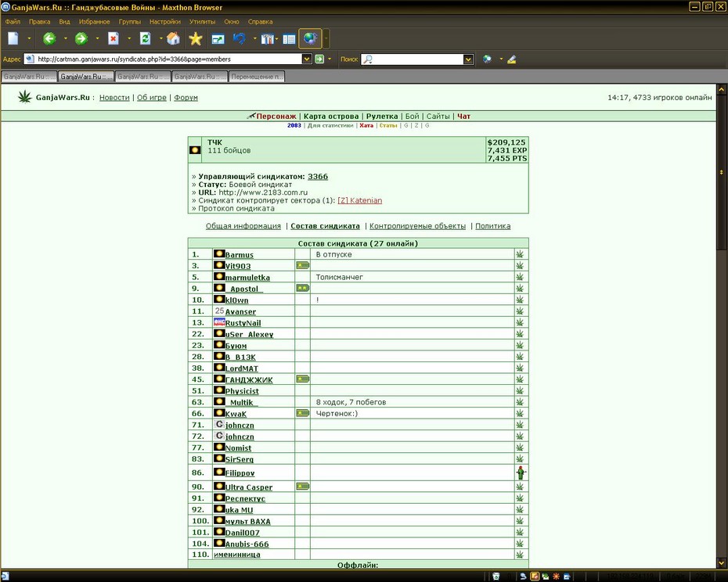Open the search engine dropdown arrow
Screen dimensions: 728x582
pos(468,59)
